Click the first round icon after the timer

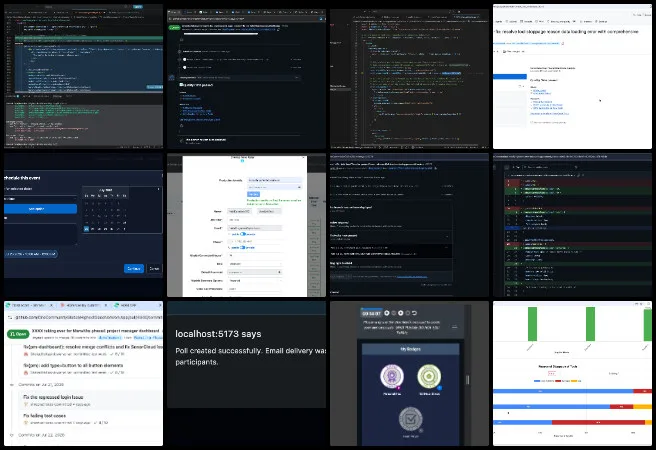click(x=387, y=313)
